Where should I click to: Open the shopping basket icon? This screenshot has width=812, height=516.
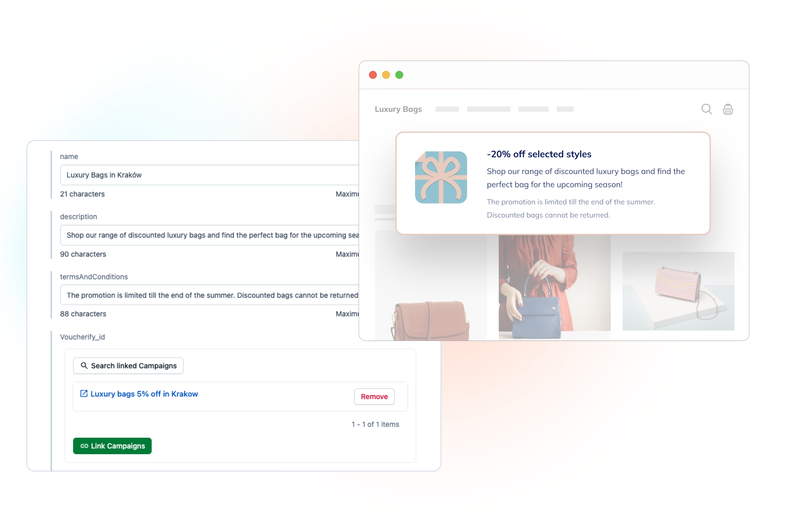(728, 109)
